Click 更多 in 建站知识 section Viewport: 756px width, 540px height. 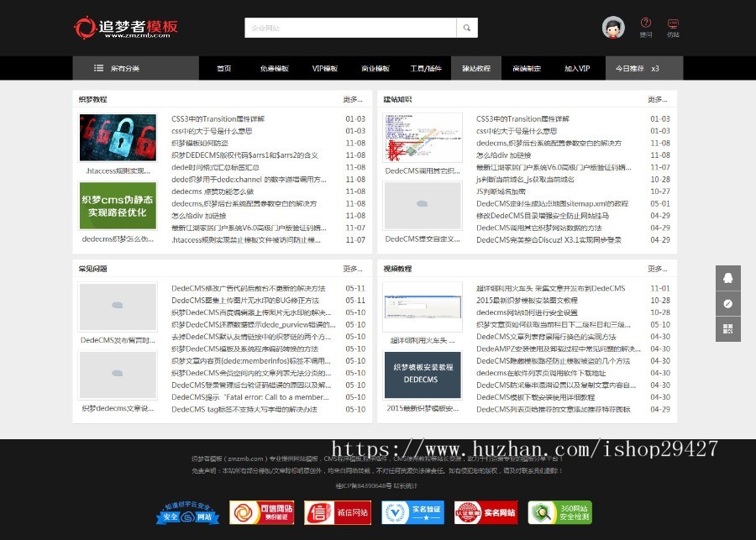pos(657,99)
